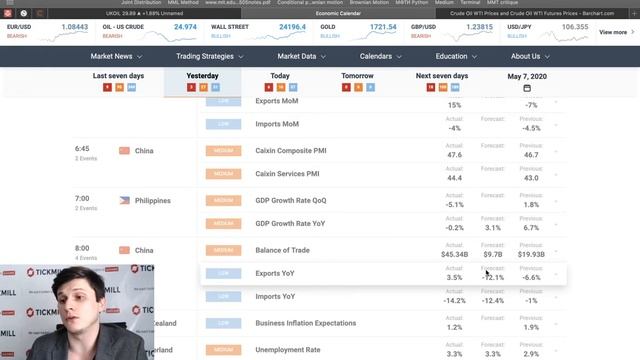Viewport: 640px width, 360px height.
Task: Filter Yesterday by the blue low-impact badge
Action: click(216, 87)
